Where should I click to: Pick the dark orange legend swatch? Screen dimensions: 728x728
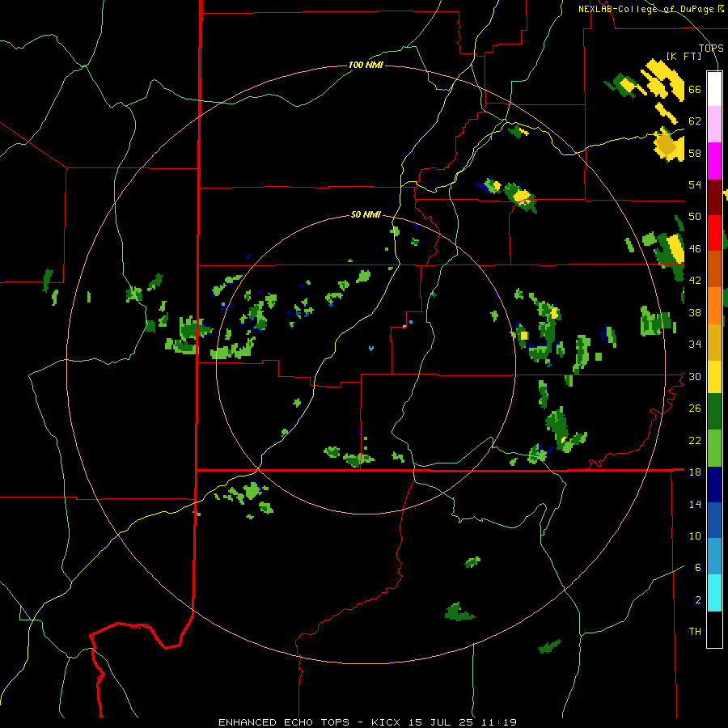coord(714,269)
